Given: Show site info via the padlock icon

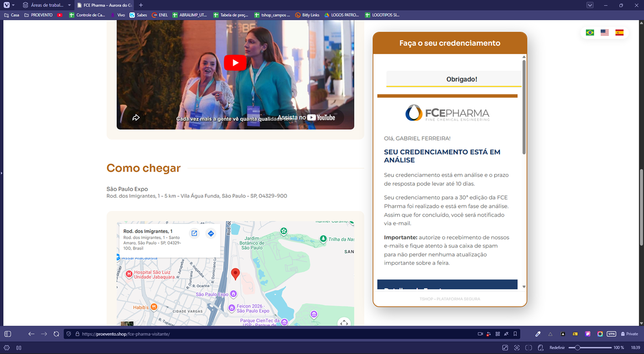Looking at the screenshot, I should tap(77, 334).
